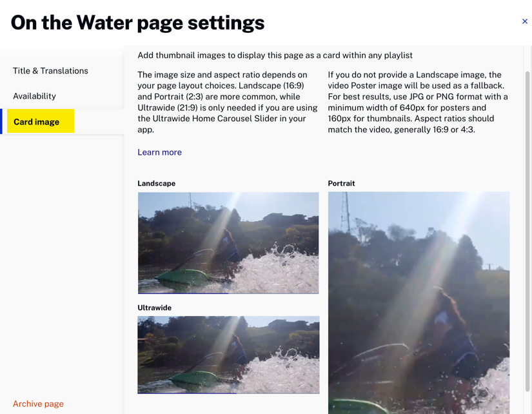Click the Add thumbnail images description line
Image resolution: width=532 pixels, height=414 pixels.
pos(275,55)
